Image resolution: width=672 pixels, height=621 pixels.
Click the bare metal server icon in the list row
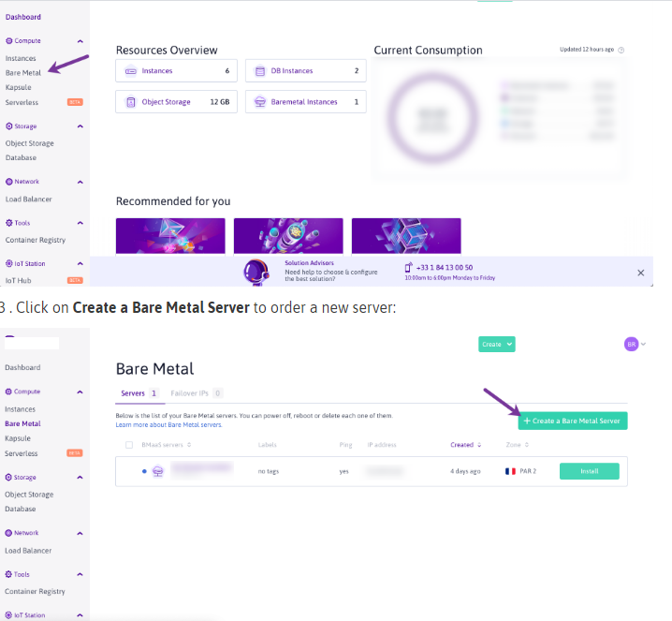coord(158,471)
